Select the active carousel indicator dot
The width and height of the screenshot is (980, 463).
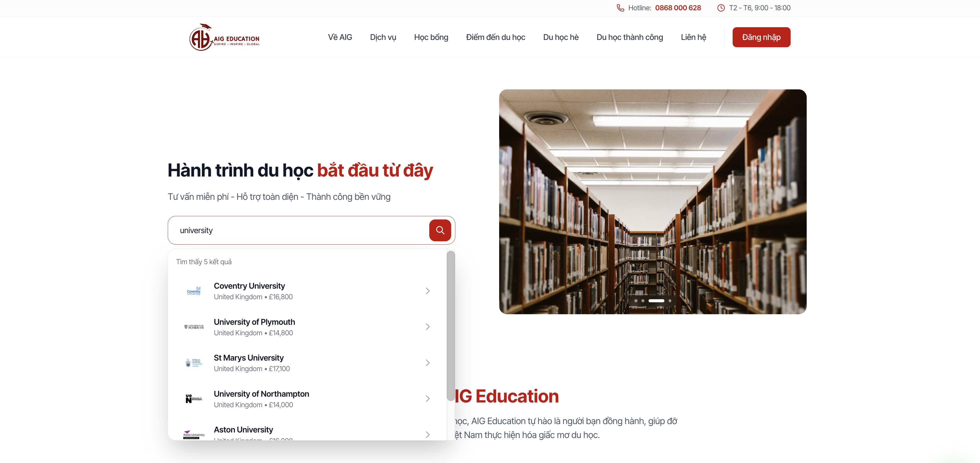click(656, 301)
